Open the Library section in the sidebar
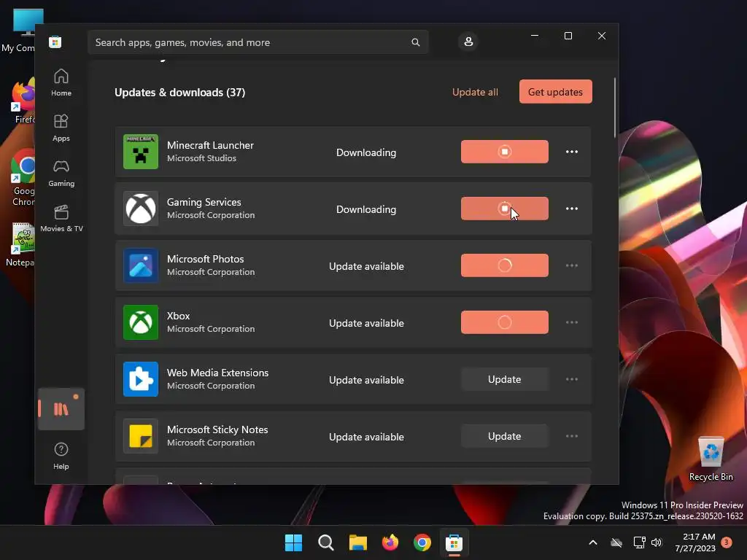Image resolution: width=747 pixels, height=560 pixels. click(61, 409)
